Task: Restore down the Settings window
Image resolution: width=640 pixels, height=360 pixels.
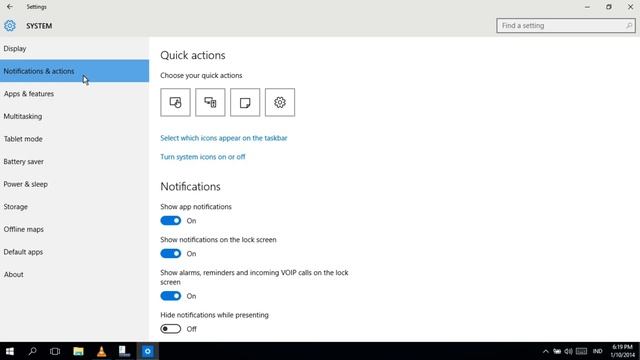Action: point(609,7)
